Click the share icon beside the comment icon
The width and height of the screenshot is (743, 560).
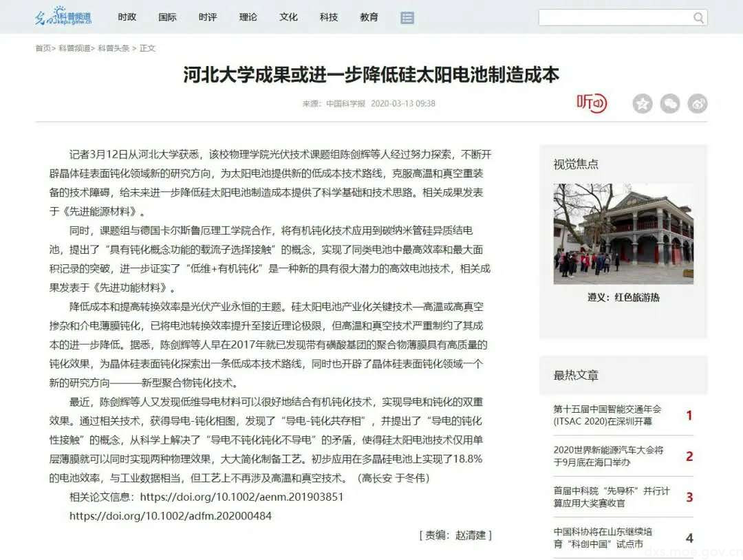click(697, 103)
